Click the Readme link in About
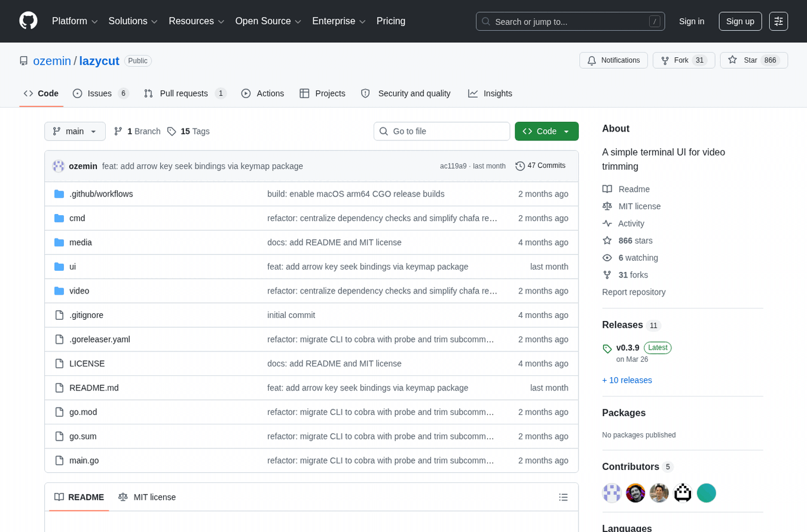Screen dimensions: 807x532 pyautogui.click(x=626, y=189)
